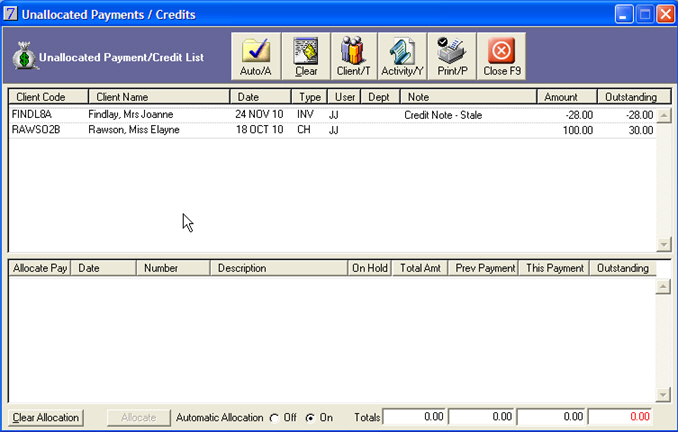This screenshot has width=678, height=432.
Task: Click the Prev Payment column header
Action: pyautogui.click(x=484, y=268)
